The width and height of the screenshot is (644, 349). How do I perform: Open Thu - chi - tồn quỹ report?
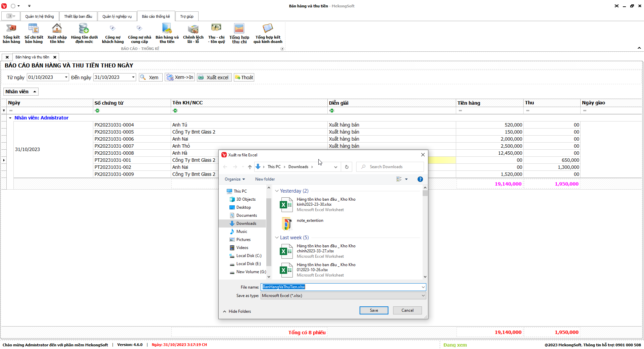[216, 34]
